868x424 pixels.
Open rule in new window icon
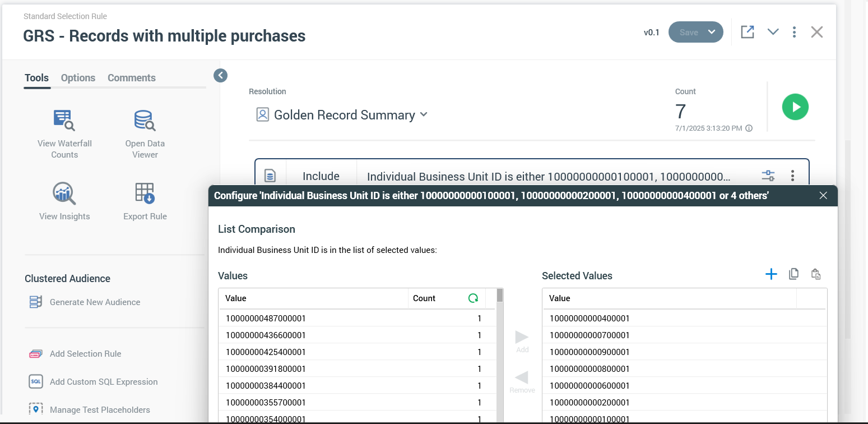(x=747, y=32)
